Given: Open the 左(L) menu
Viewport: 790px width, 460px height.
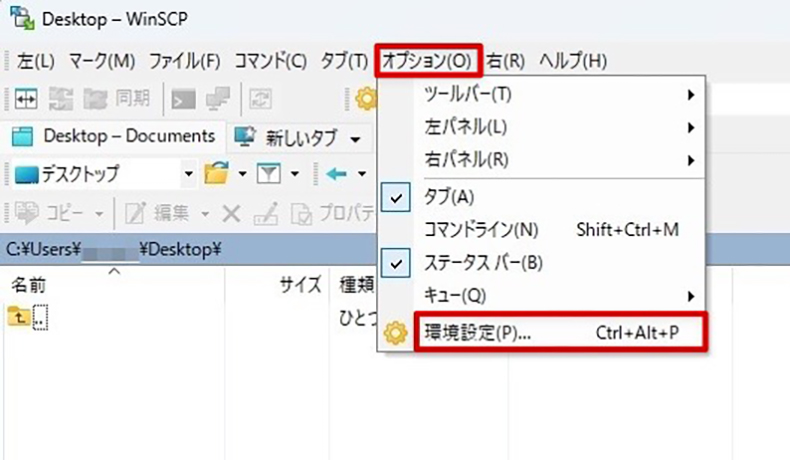Looking at the screenshot, I should coord(35,61).
